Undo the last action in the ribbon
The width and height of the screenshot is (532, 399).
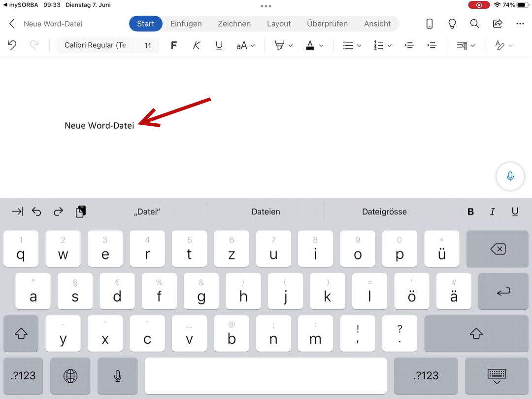(12, 45)
